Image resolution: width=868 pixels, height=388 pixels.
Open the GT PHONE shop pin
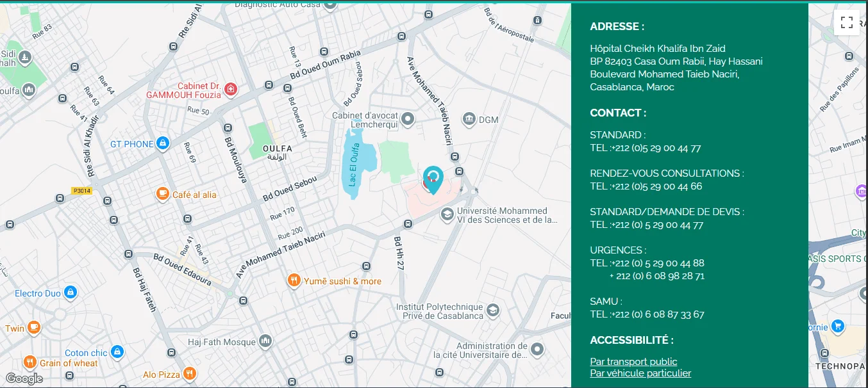pyautogui.click(x=163, y=144)
